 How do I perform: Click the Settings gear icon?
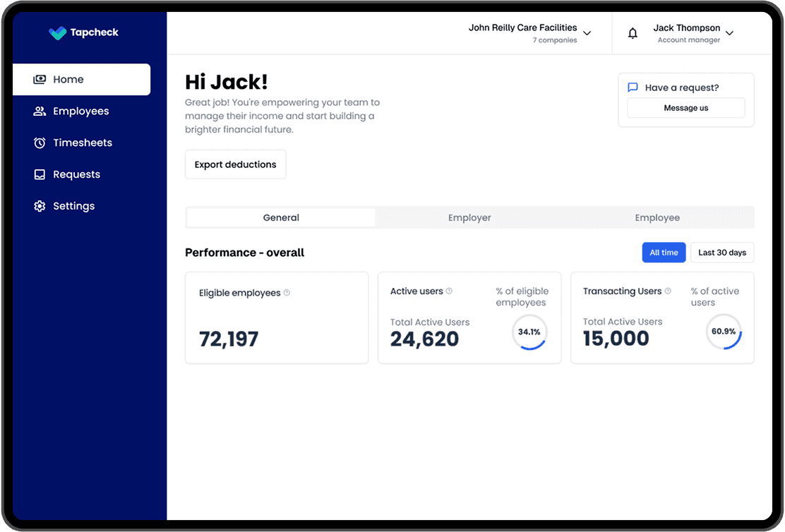click(40, 205)
